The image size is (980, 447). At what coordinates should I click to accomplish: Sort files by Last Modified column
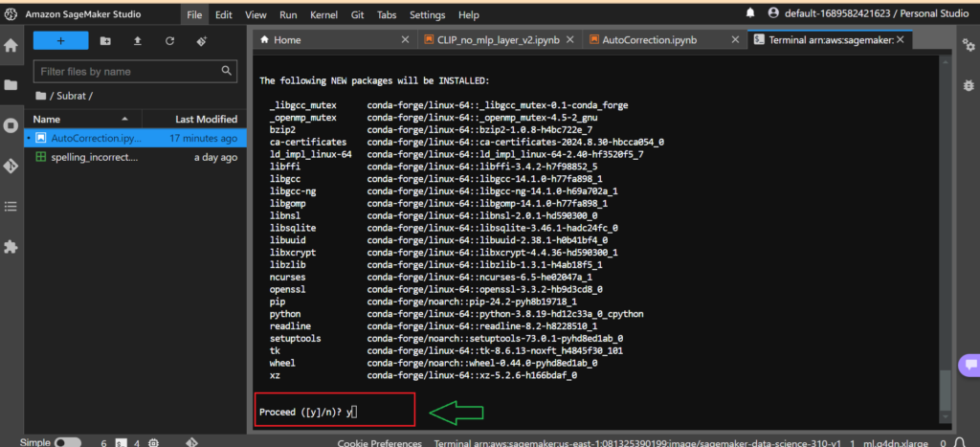tap(208, 119)
